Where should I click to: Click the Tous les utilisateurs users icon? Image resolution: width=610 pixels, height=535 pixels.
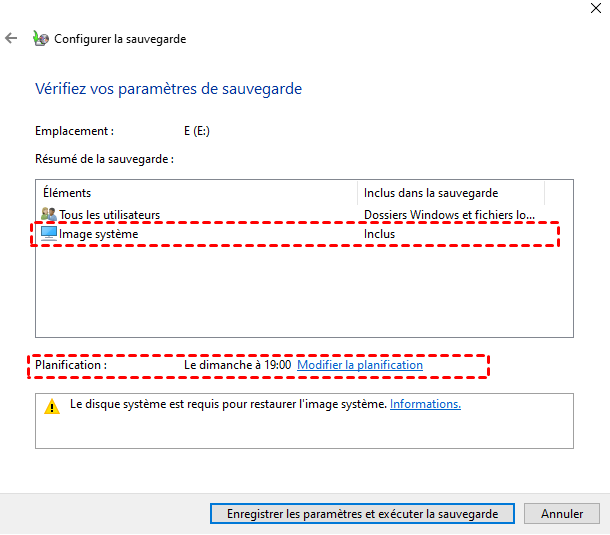pos(49,214)
